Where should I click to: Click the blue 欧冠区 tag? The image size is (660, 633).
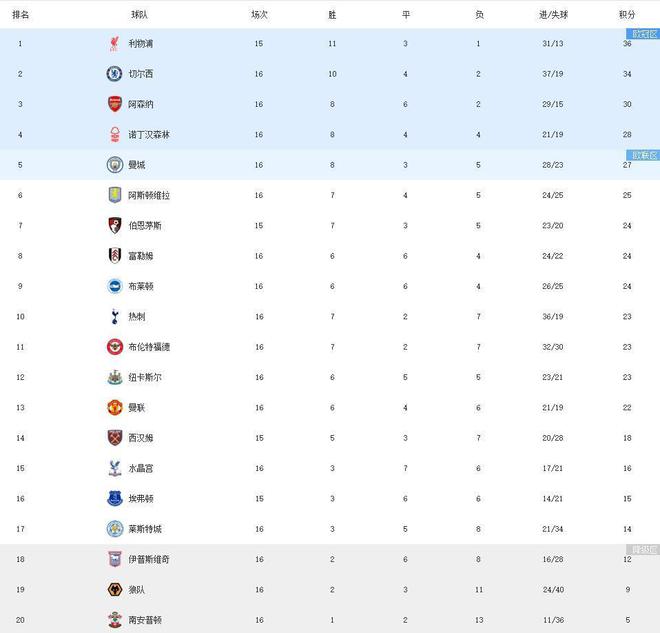tap(643, 34)
